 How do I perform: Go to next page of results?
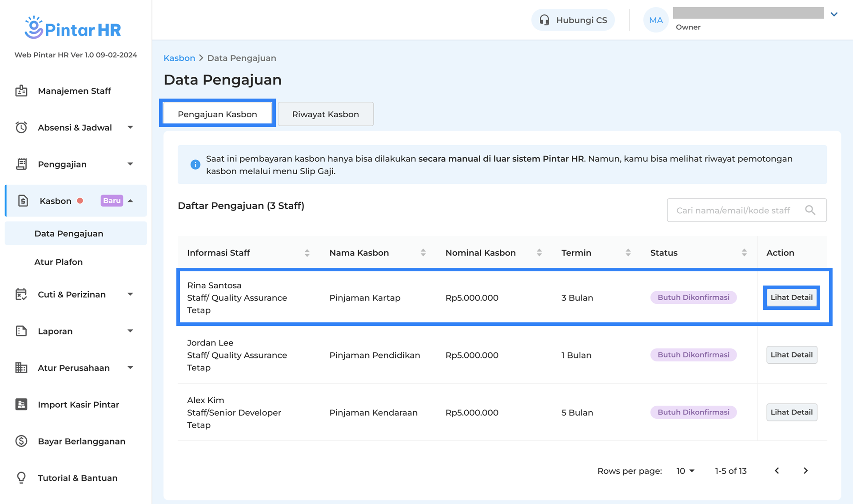pyautogui.click(x=805, y=471)
